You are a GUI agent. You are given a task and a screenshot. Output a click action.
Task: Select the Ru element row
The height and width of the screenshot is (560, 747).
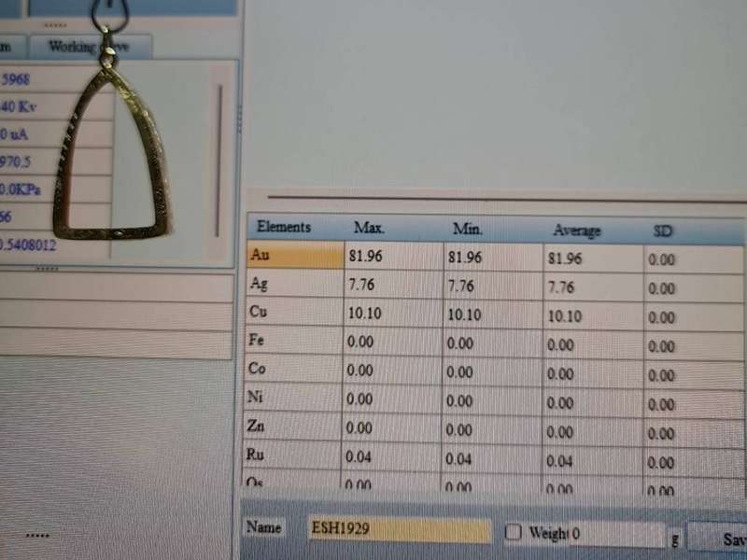tap(294, 455)
